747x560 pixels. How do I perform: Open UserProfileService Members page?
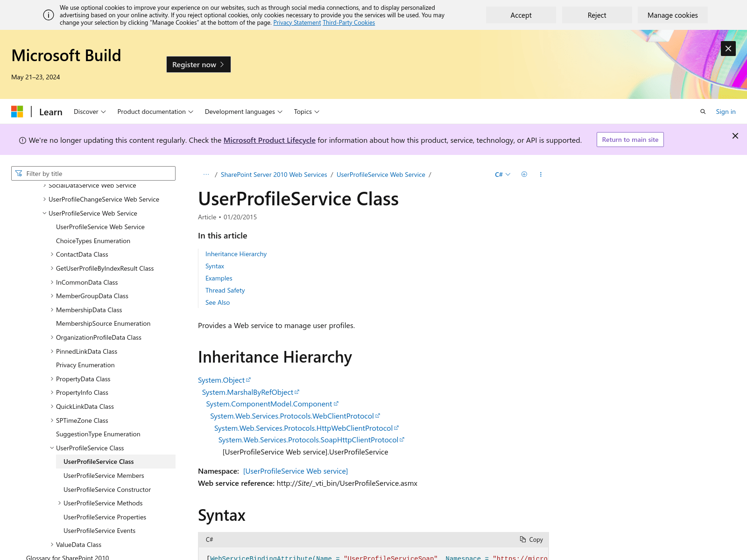click(x=104, y=476)
